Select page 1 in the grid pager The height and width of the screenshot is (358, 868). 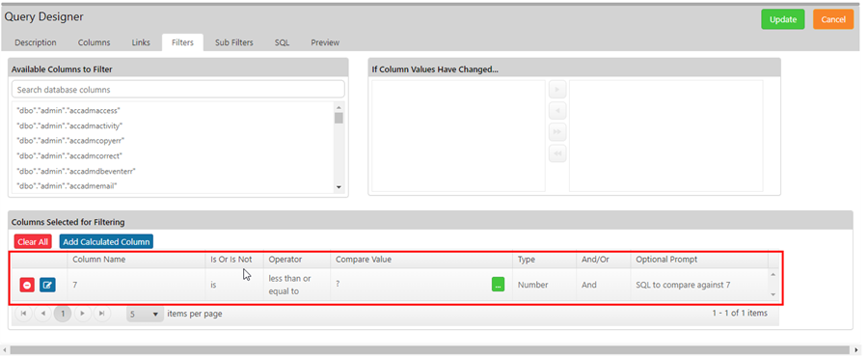[63, 314]
